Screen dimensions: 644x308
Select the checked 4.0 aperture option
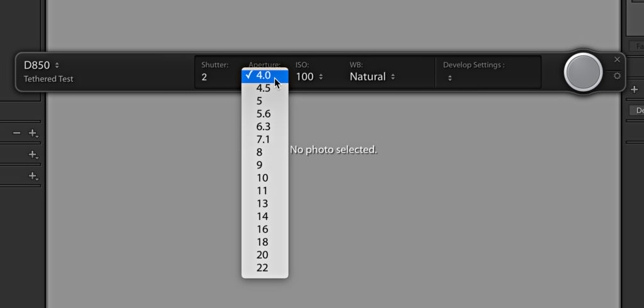tap(265, 75)
